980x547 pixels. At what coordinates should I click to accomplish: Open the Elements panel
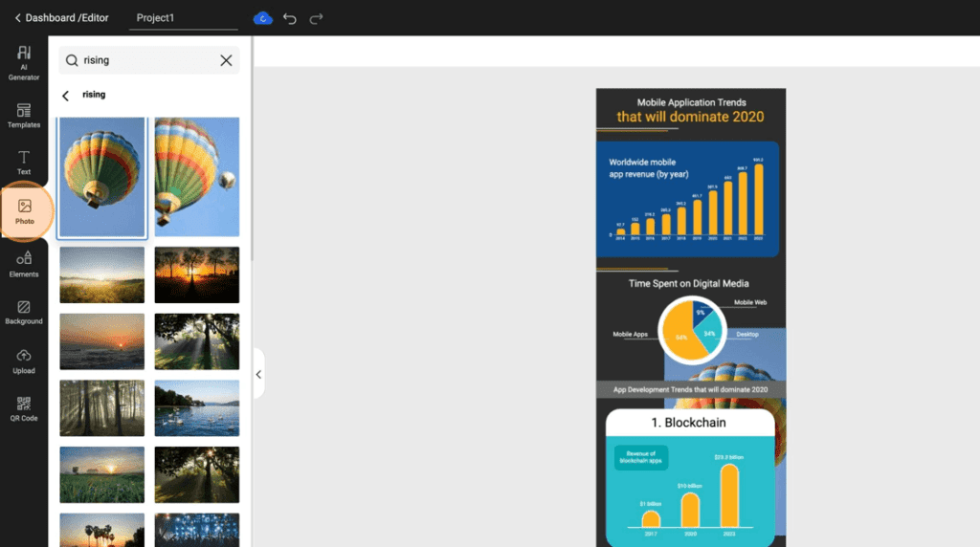click(x=24, y=264)
